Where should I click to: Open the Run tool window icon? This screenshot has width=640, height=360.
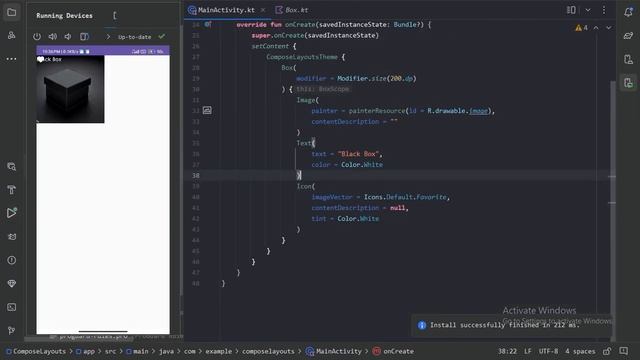(x=12, y=213)
